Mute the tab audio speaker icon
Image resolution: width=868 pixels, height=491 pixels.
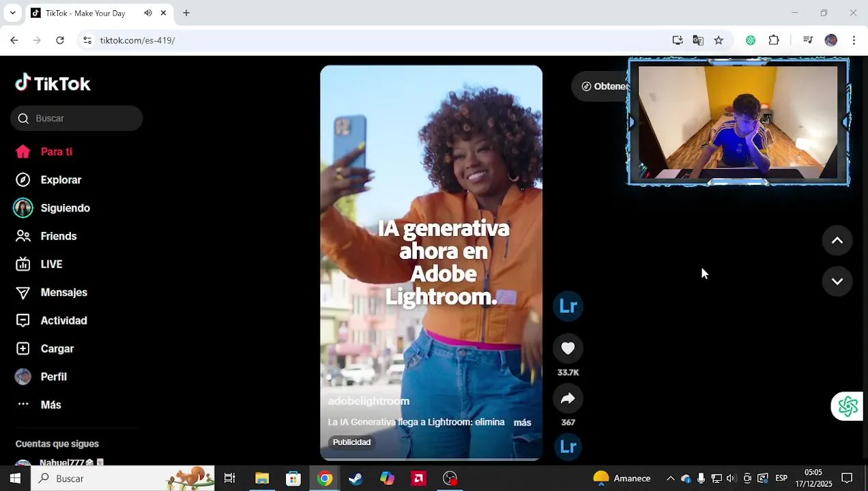[148, 13]
